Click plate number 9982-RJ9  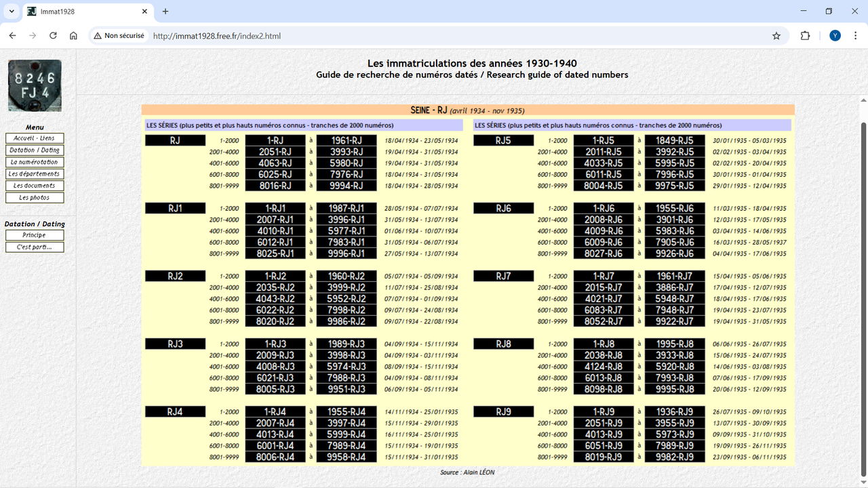click(675, 457)
